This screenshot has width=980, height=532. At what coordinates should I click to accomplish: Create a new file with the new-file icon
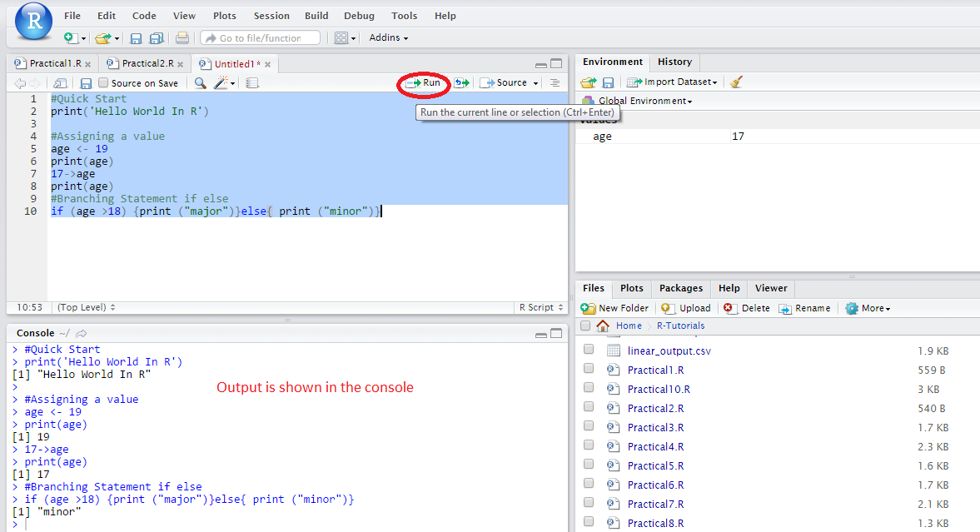(x=69, y=37)
